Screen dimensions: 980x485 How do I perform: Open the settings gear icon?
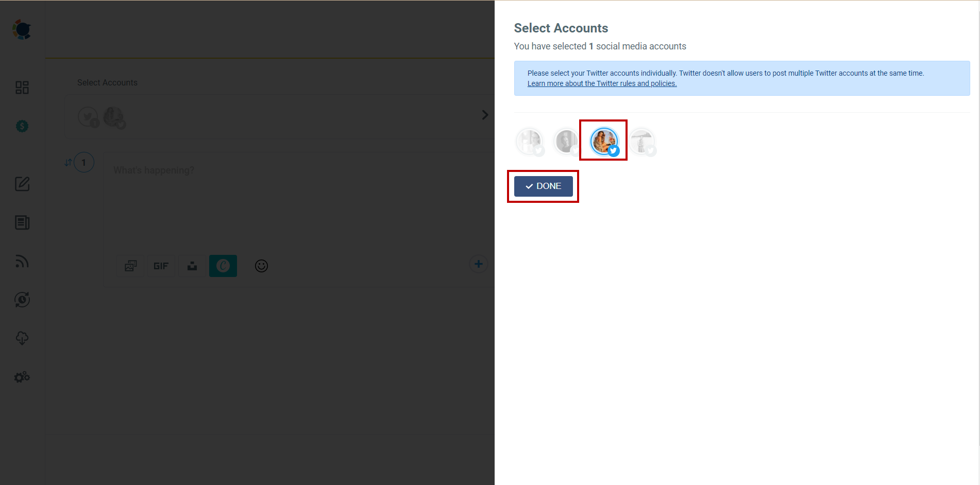[22, 377]
